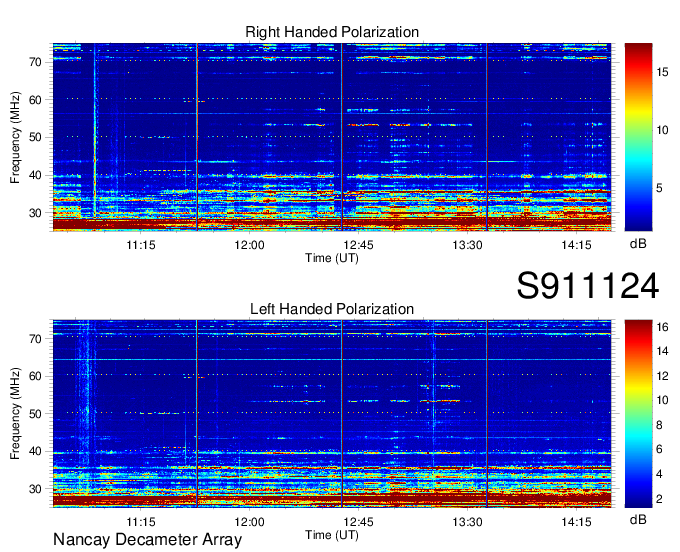
Task: Click the 60 MHz tick on Right Handed plot
Action: pos(35,100)
